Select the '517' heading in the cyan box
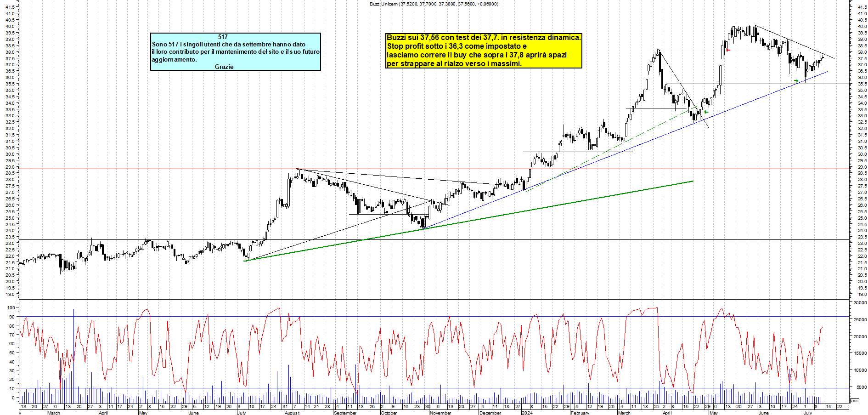Viewport: 868px width, 415px height. pos(223,37)
